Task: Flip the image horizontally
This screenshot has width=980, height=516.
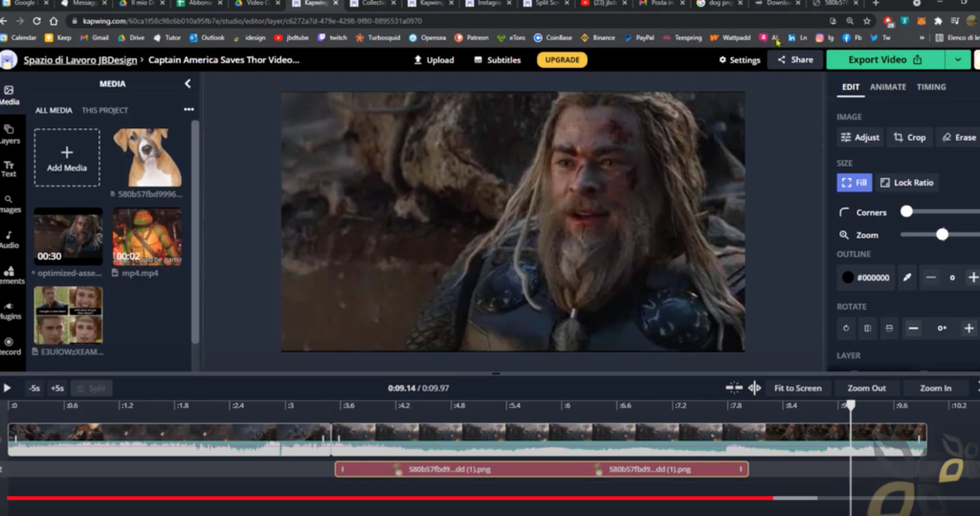Action: coord(867,327)
